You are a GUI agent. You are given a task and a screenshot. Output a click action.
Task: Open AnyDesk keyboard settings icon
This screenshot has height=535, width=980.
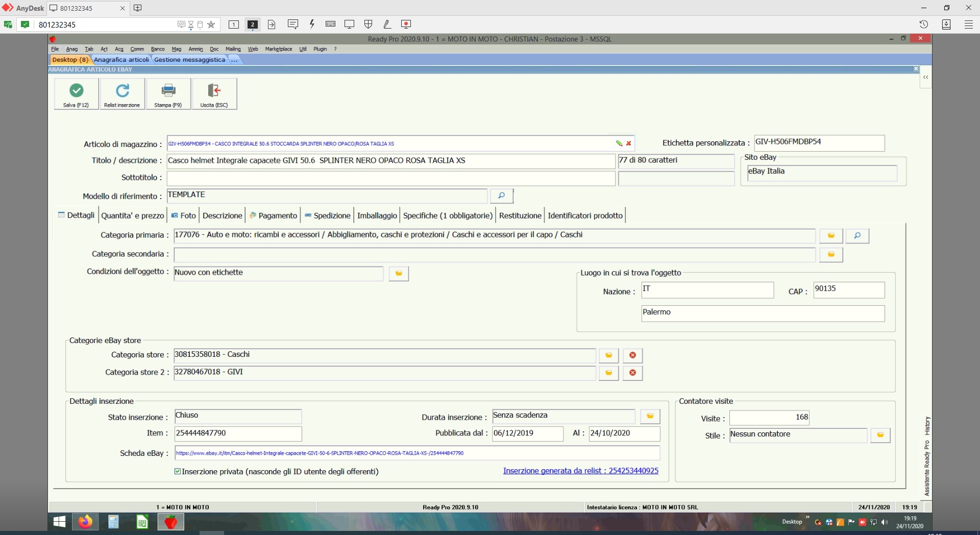coord(330,24)
